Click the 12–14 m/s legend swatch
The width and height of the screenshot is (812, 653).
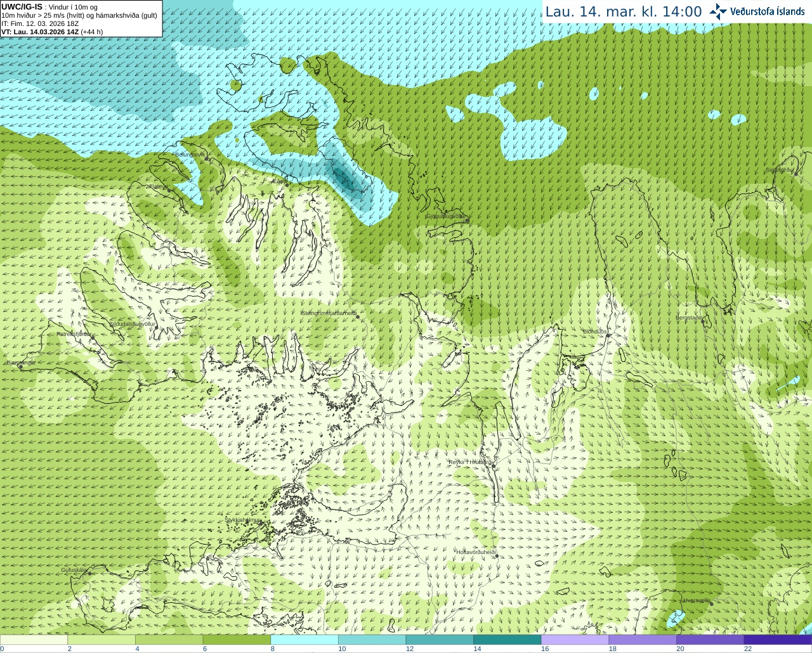(440, 640)
